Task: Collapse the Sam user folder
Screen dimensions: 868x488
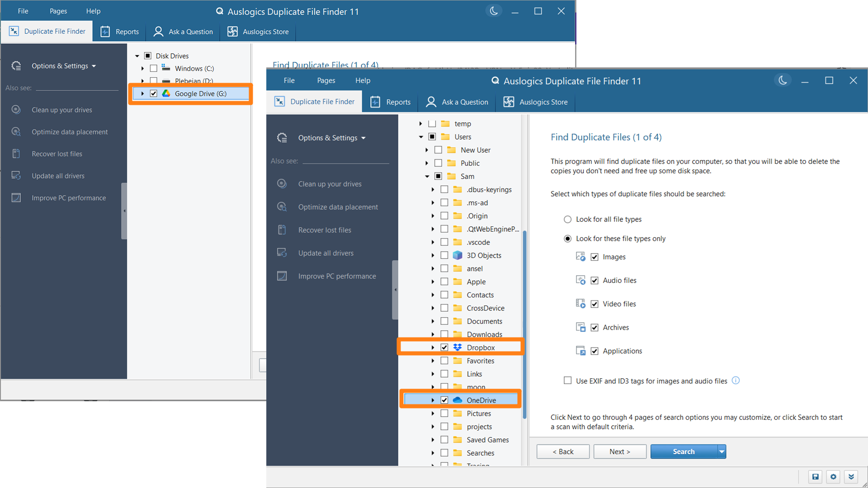Action: pyautogui.click(x=427, y=176)
